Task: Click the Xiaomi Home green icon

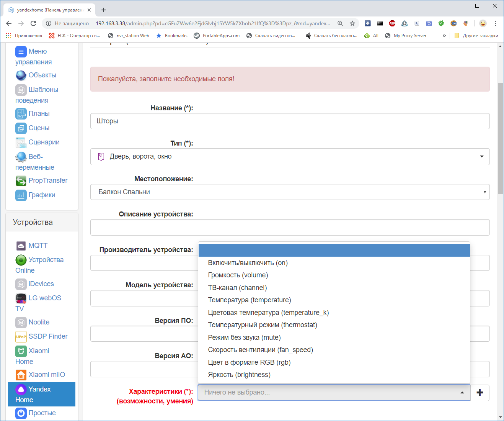Action: (x=21, y=351)
